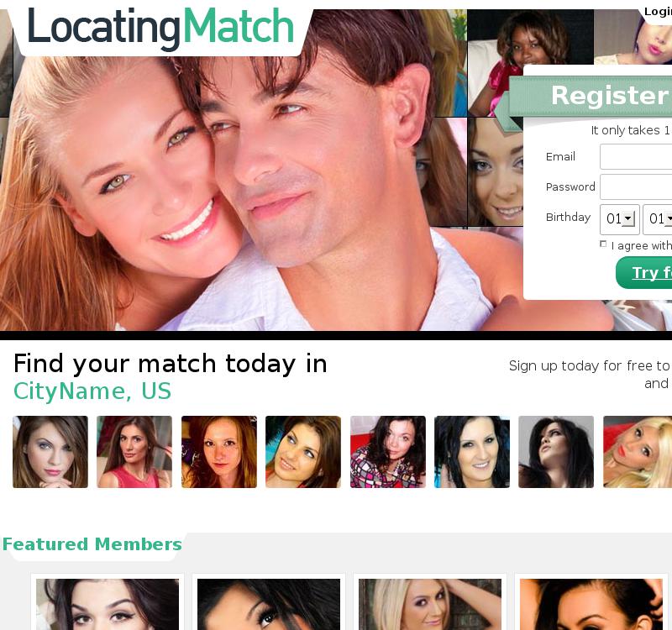This screenshot has width=672, height=630.
Task: Open first featured member with winged eyeliner
Action: pos(108,604)
